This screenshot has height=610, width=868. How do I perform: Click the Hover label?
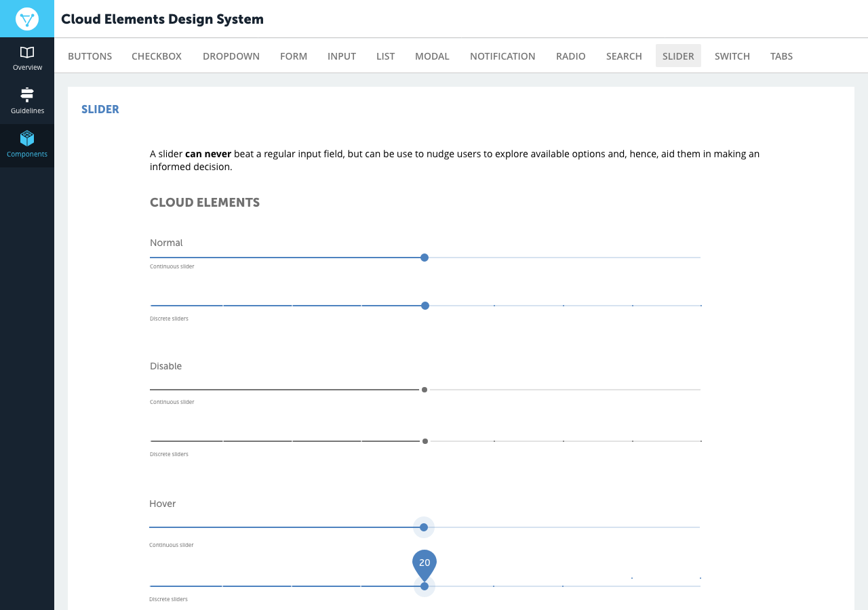pyautogui.click(x=163, y=504)
